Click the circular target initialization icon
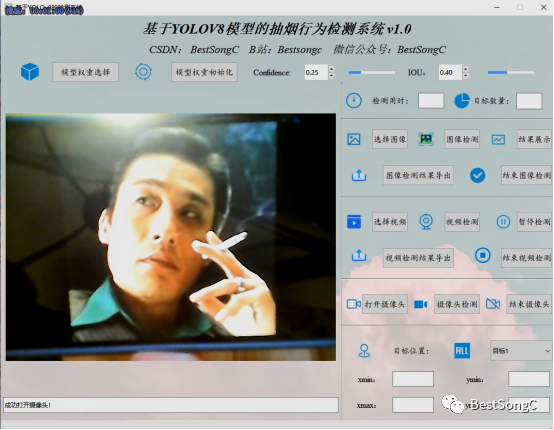Image resolution: width=554 pixels, height=430 pixels. coord(143,72)
